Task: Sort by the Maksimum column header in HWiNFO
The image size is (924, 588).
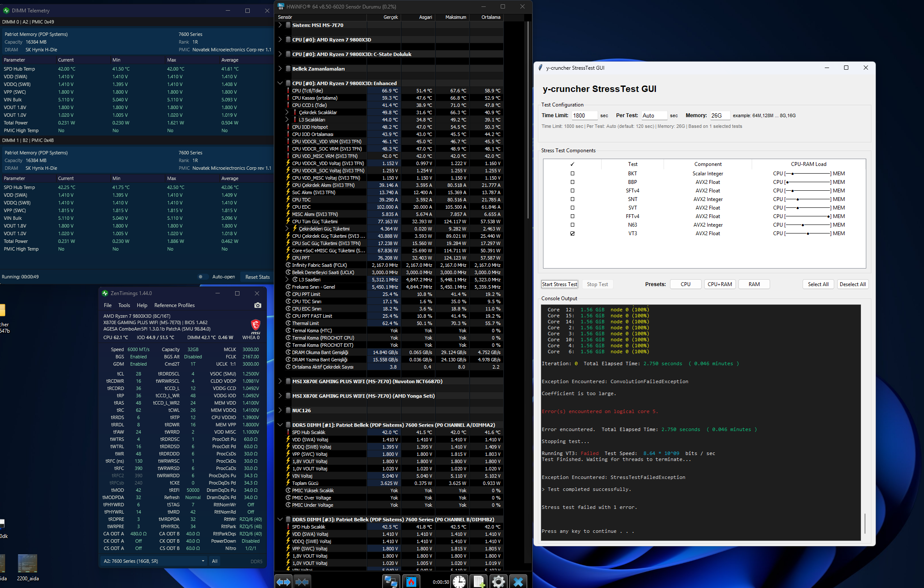Action: pos(452,17)
